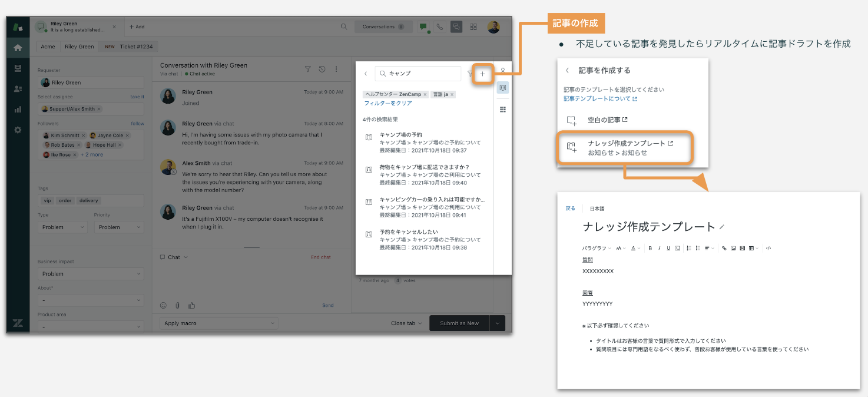The image size is (868, 397).
Task: Select the Acme organization tab
Action: coord(48,47)
